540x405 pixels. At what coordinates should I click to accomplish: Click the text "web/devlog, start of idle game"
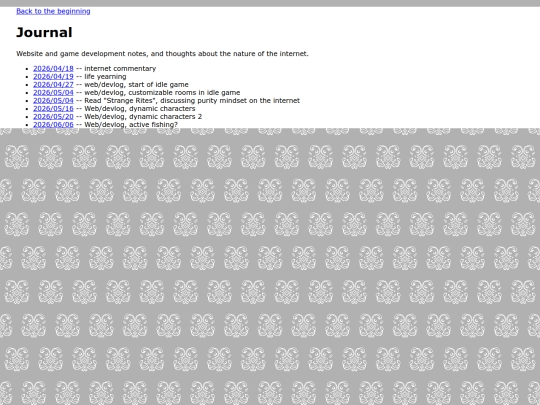point(136,84)
